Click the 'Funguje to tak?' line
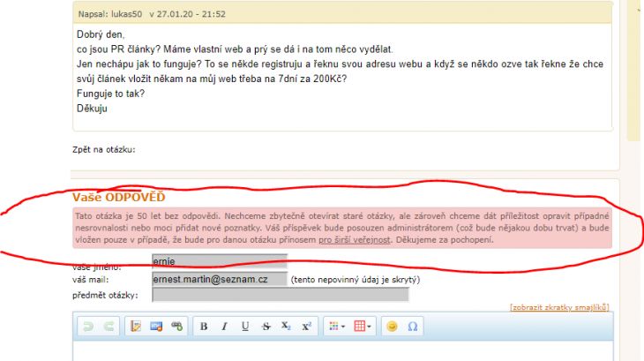Viewport: 644px width, 361px height. (x=110, y=94)
